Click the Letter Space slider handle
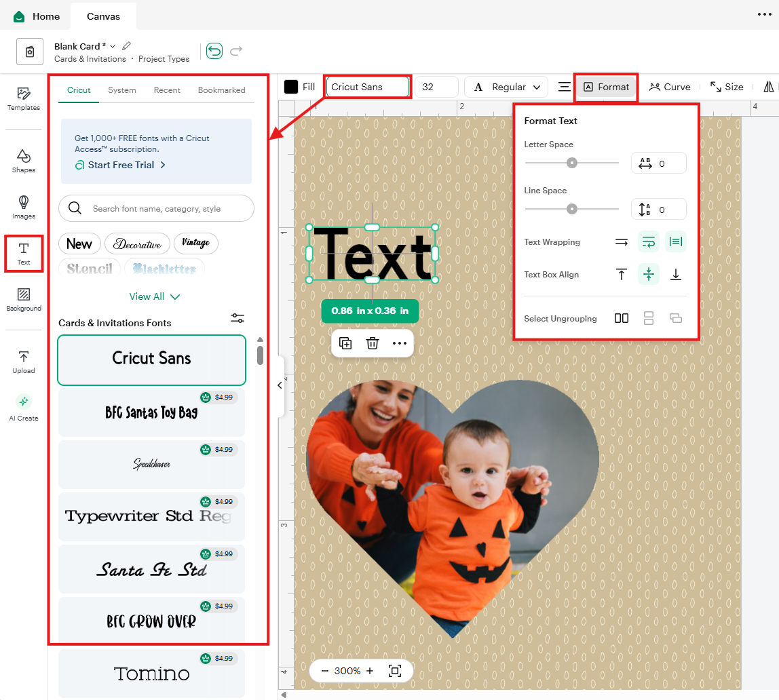 click(x=572, y=163)
